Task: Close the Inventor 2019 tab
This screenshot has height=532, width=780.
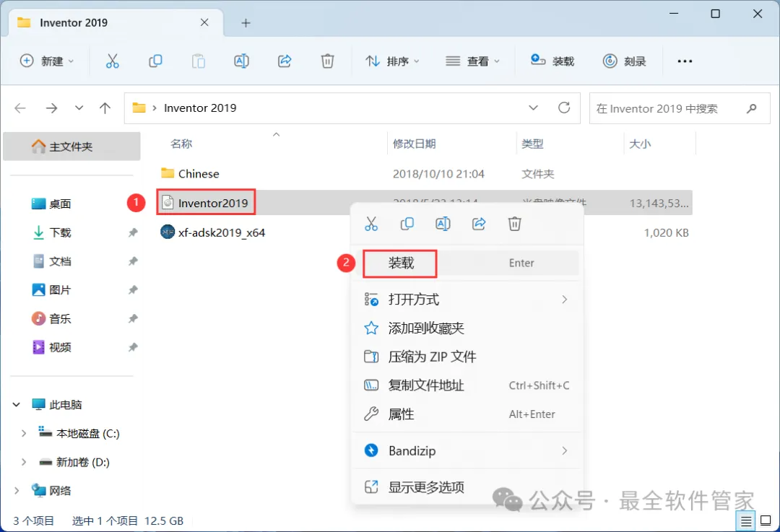Action: pos(204,22)
